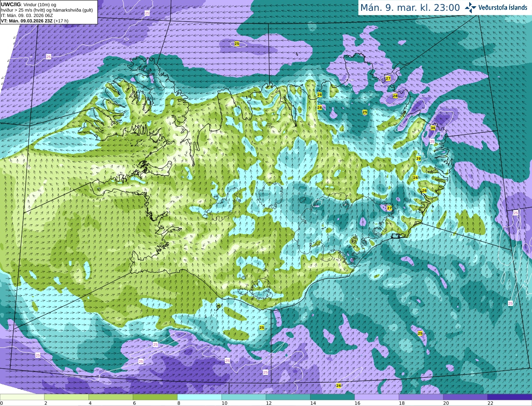The height and width of the screenshot is (406, 532).
Task: Click the legend scale label '10'
Action: (224, 403)
